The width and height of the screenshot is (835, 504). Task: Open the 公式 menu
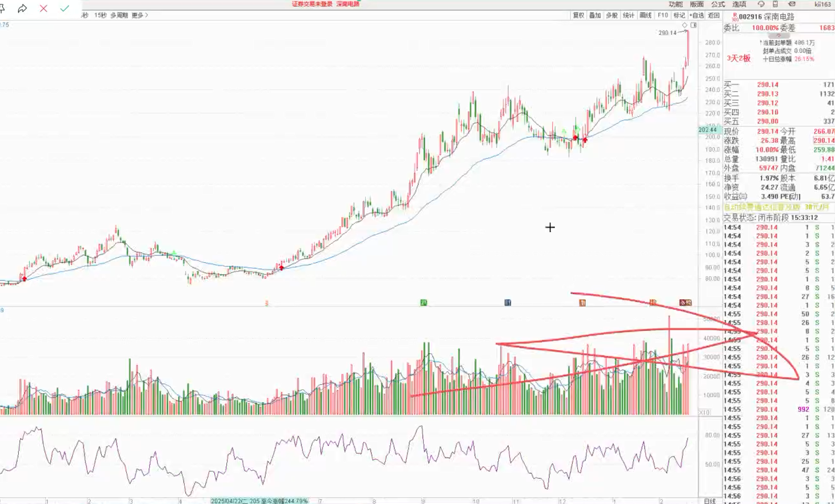(718, 4)
